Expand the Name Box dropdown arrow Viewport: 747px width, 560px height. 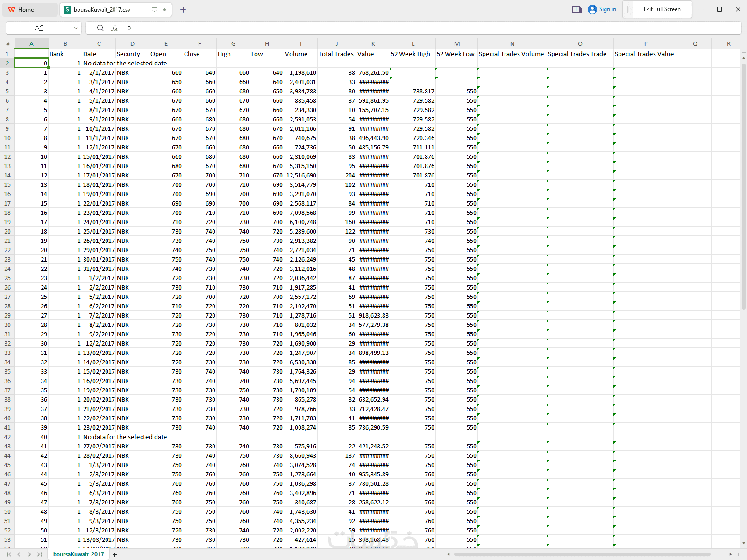pos(76,28)
